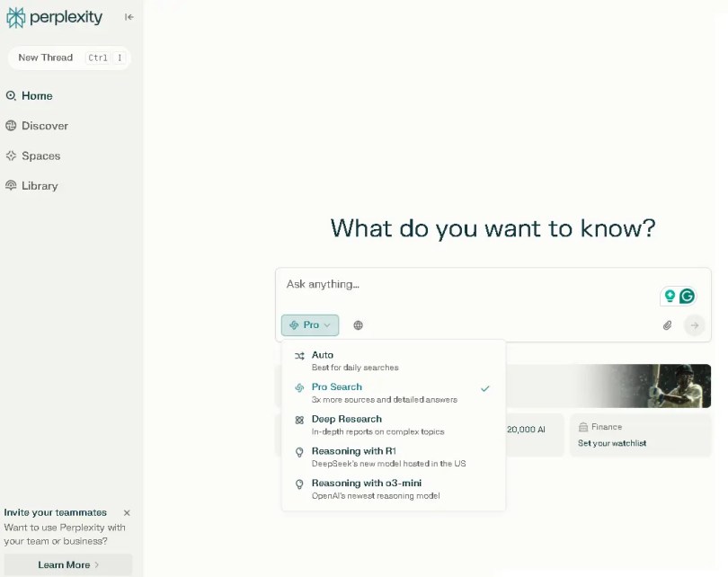
Task: Click the Library icon in sidebar
Action: coord(11,186)
